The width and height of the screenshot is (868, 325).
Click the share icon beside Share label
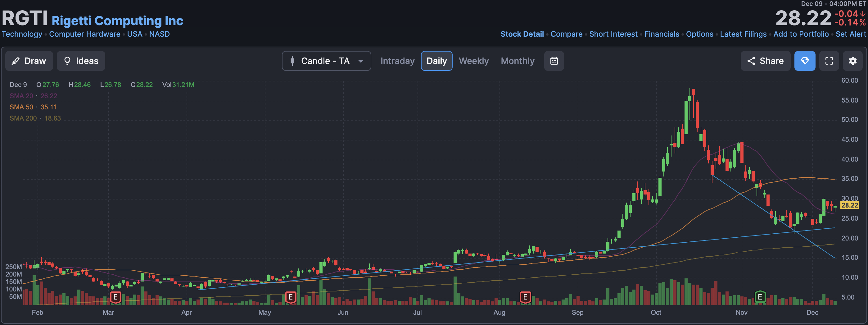point(751,61)
